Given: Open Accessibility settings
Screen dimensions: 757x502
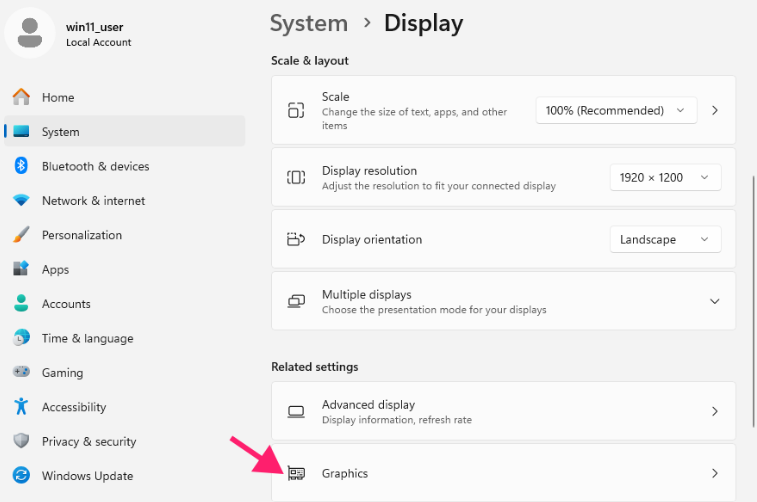Looking at the screenshot, I should (x=125, y=406).
